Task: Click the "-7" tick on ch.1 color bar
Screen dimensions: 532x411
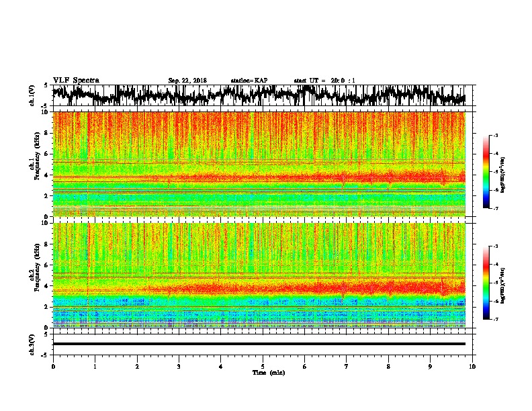Action: pyautogui.click(x=496, y=208)
